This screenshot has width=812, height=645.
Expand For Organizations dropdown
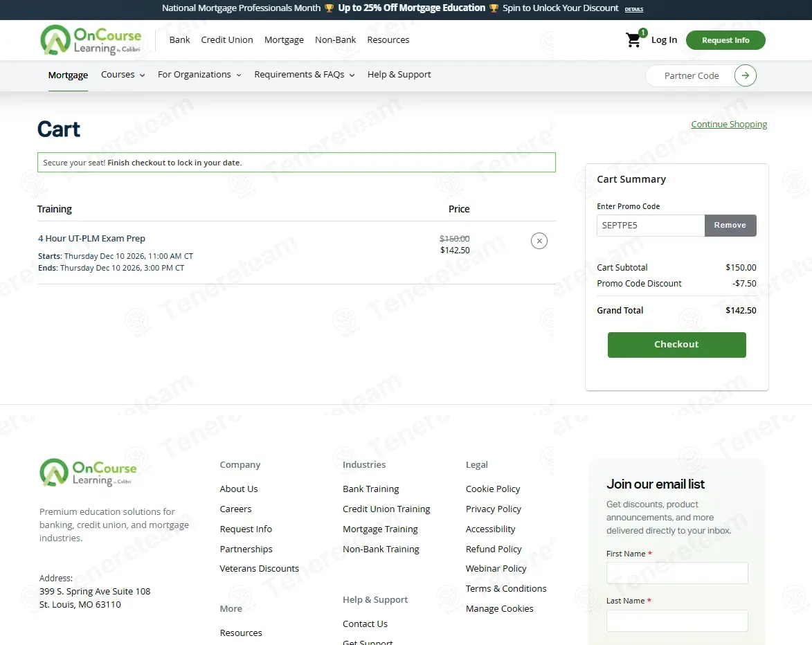tap(199, 75)
